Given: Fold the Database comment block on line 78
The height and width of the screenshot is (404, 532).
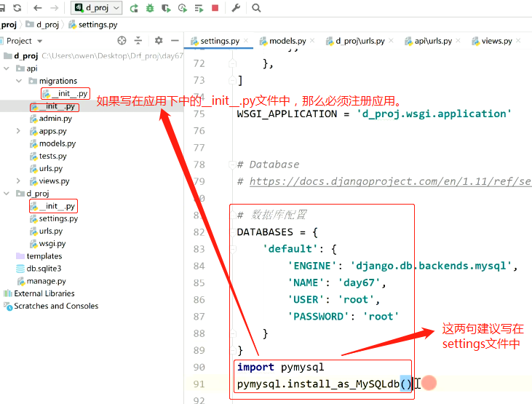Looking at the screenshot, I should [x=233, y=165].
